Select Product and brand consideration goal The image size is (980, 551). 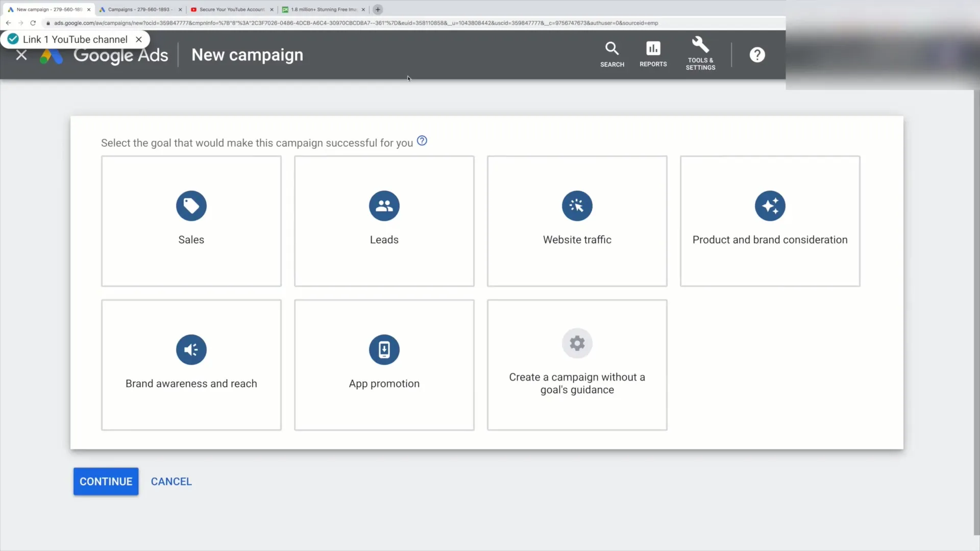770,220
